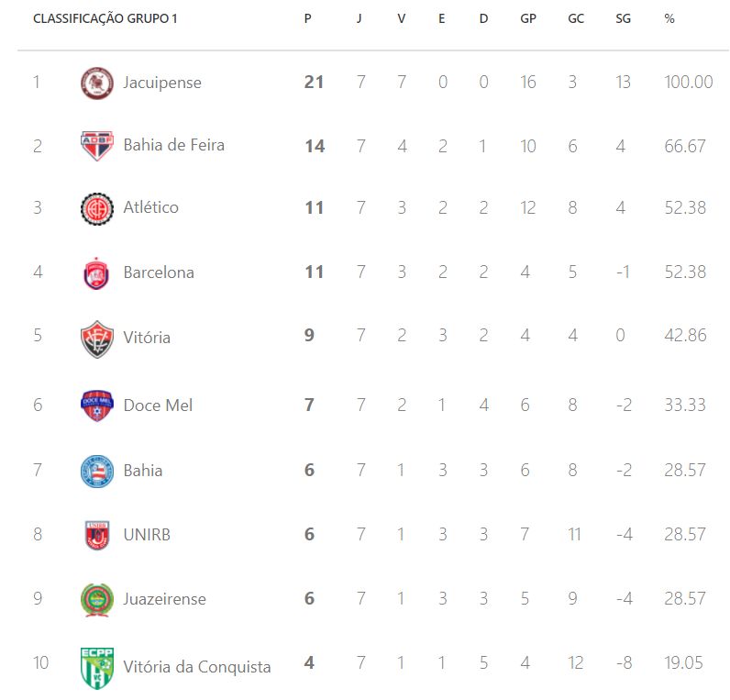Screen dimensions: 730x700
Task: Open the Vitória club shield icon
Action: pos(96,338)
